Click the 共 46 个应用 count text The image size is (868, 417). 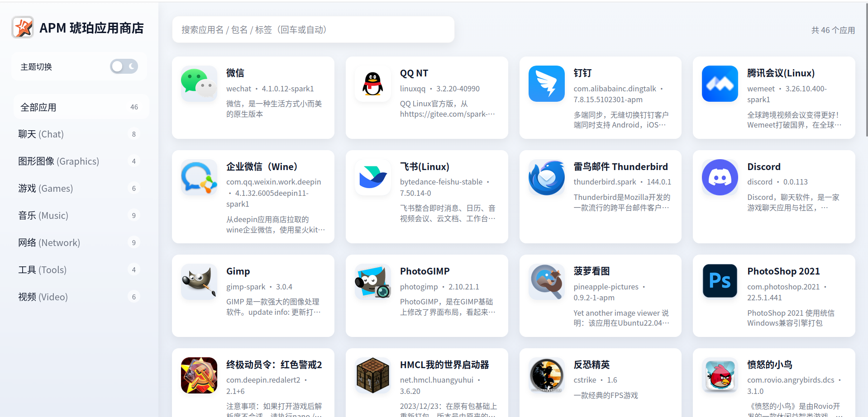coord(833,30)
